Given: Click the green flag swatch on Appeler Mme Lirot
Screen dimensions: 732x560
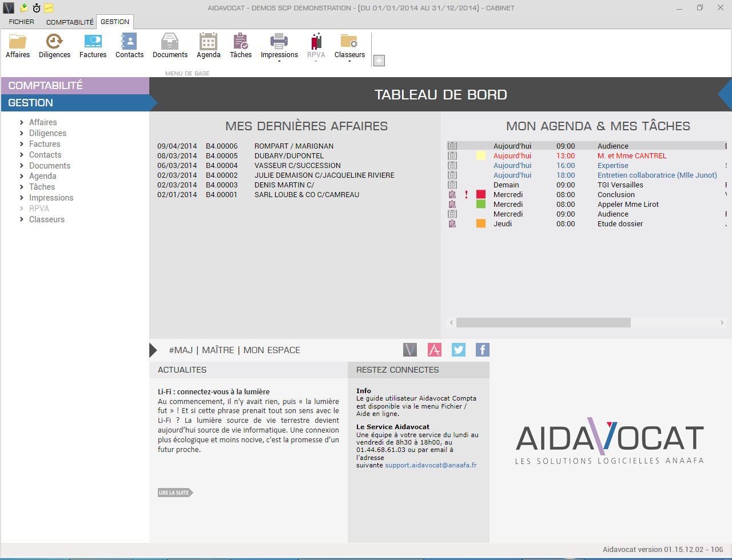Looking at the screenshot, I should coord(481,204).
